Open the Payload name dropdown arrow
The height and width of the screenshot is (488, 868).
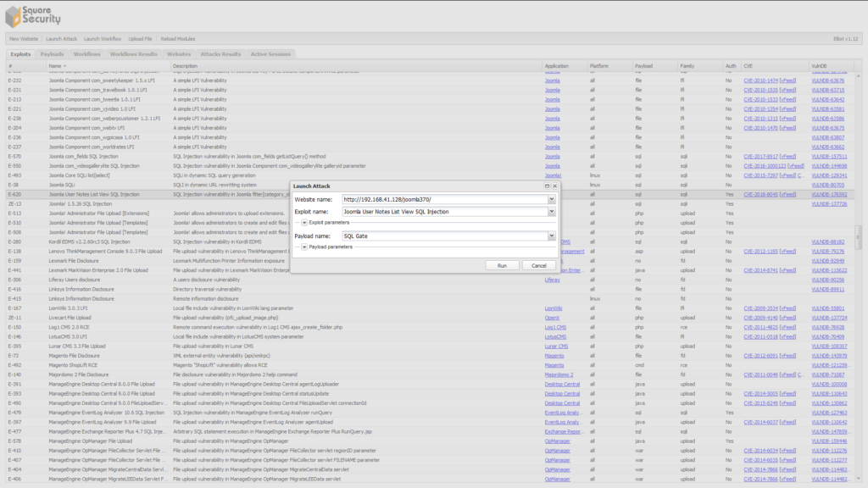[551, 236]
